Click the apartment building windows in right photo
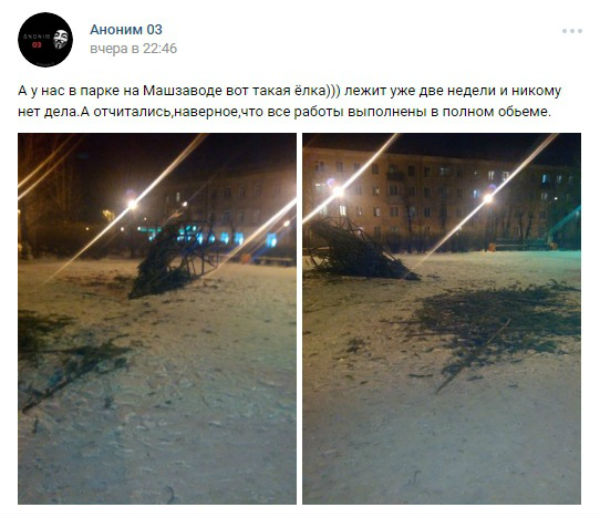The width and height of the screenshot is (600, 518). click(440, 191)
